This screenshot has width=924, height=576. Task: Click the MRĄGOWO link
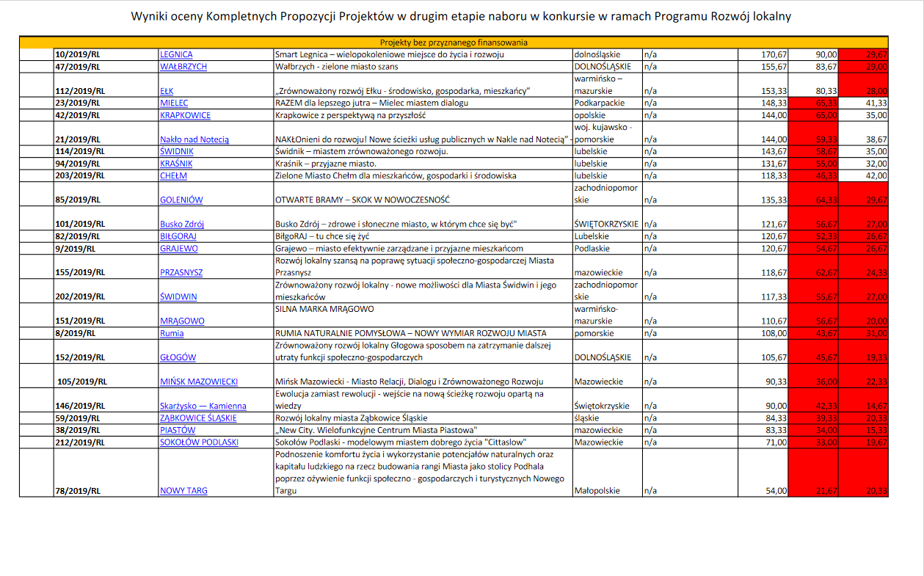coord(182,321)
